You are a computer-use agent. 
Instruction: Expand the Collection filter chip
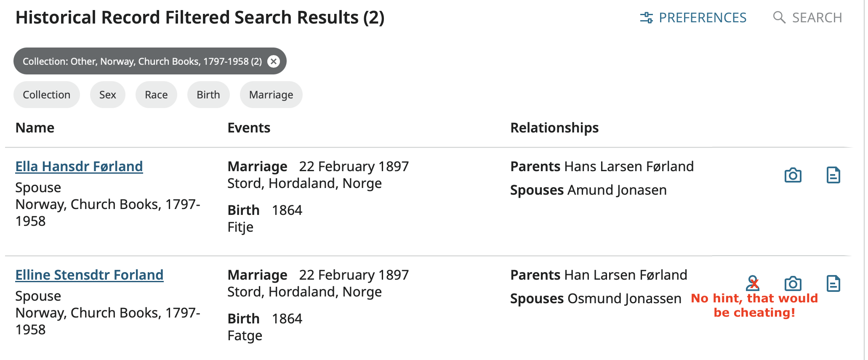pos(46,95)
